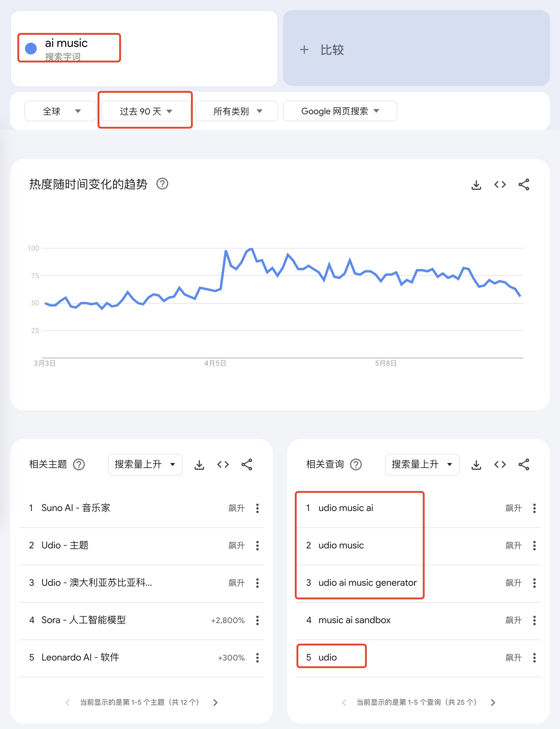Open help icon next to 相关主题
Viewport: 560px width, 729px height.
pyautogui.click(x=79, y=464)
